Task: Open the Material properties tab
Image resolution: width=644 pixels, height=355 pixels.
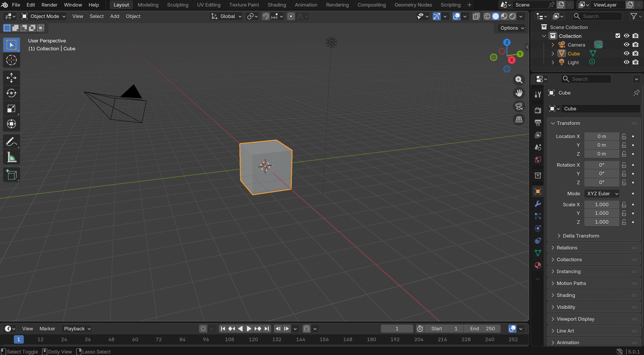Action: (x=538, y=265)
